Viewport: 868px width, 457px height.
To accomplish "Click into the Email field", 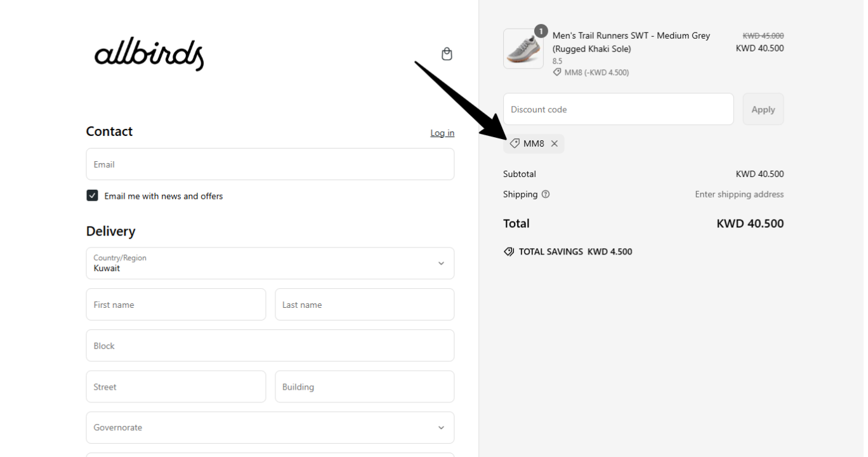I will click(x=270, y=164).
